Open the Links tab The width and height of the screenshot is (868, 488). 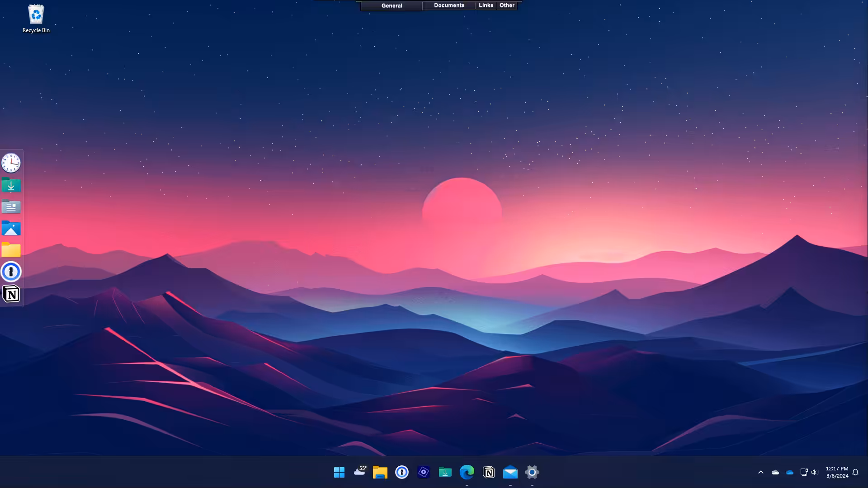click(x=486, y=5)
